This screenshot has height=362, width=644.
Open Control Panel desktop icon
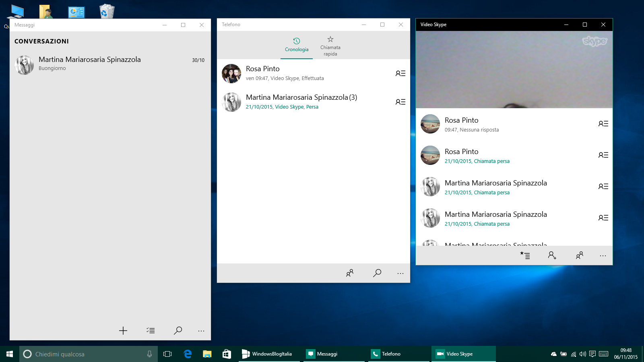(x=76, y=12)
